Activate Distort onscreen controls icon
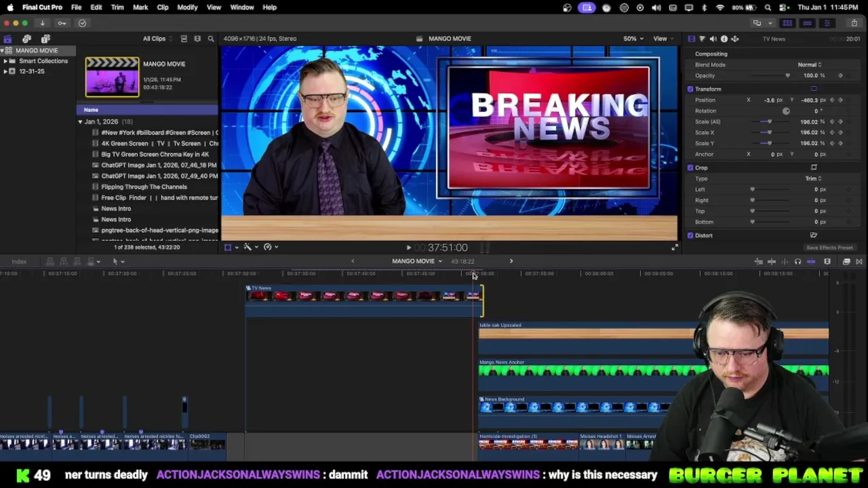The width and height of the screenshot is (868, 488). pyautogui.click(x=814, y=235)
